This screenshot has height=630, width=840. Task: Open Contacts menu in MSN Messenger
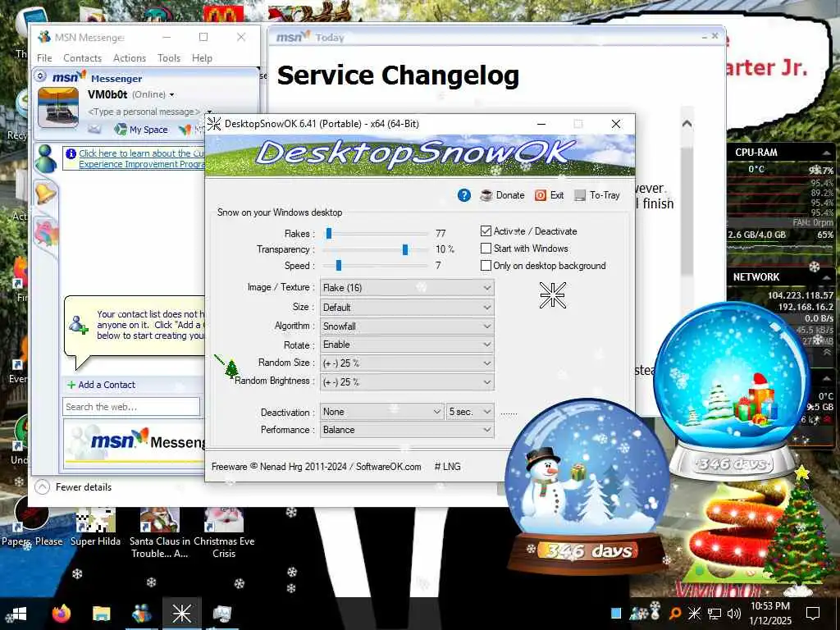[x=83, y=58]
